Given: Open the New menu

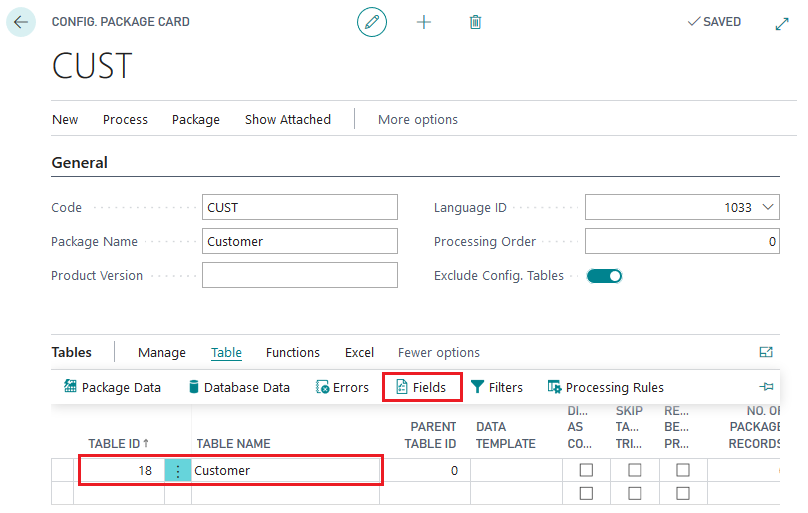Looking at the screenshot, I should pyautogui.click(x=65, y=119).
